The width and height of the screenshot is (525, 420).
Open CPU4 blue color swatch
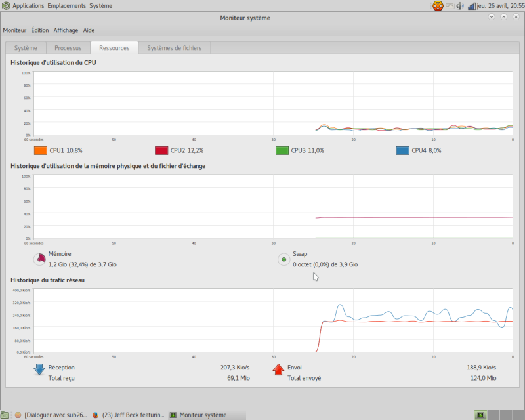tap(402, 150)
